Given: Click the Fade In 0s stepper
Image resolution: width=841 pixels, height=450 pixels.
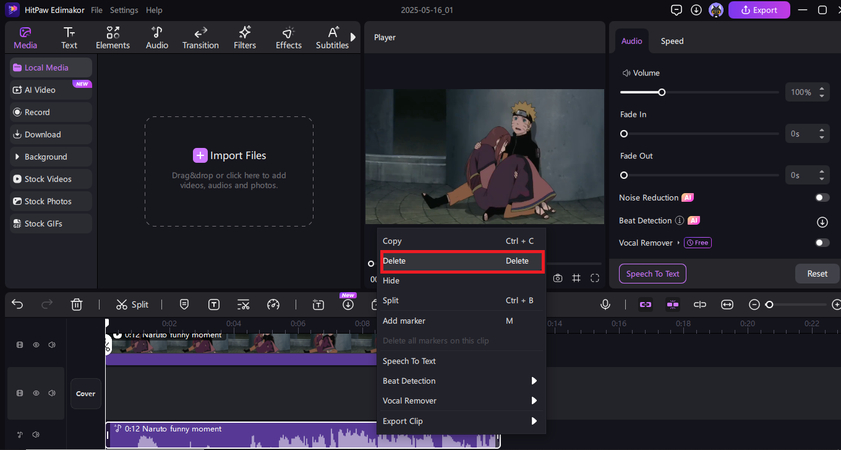Looking at the screenshot, I should [x=822, y=134].
